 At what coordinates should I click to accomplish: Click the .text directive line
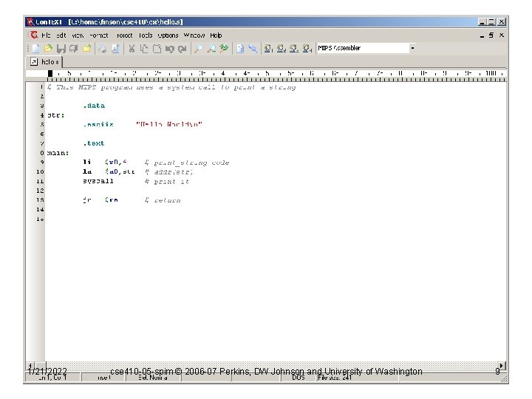94,143
